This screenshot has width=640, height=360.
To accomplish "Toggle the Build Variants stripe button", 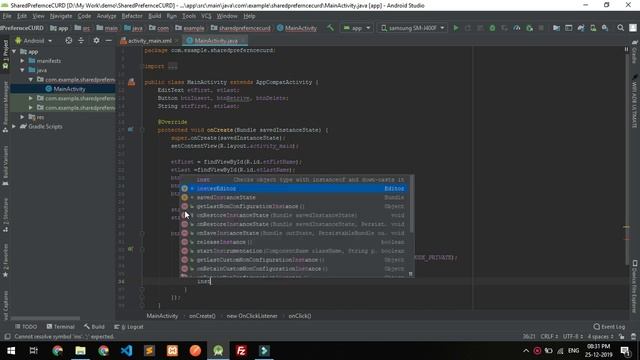I will coord(5,166).
